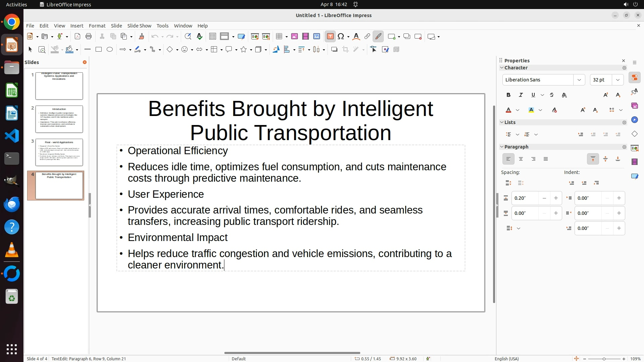Viewport: 644px width, 362px height.
Task: Open the Format menu
Action: click(x=97, y=26)
